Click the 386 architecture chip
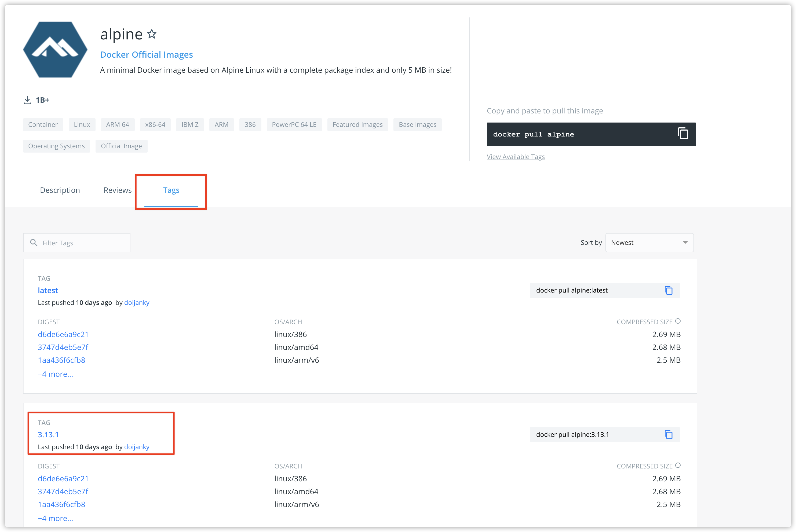Viewport: 796px width, 532px height. coord(250,124)
